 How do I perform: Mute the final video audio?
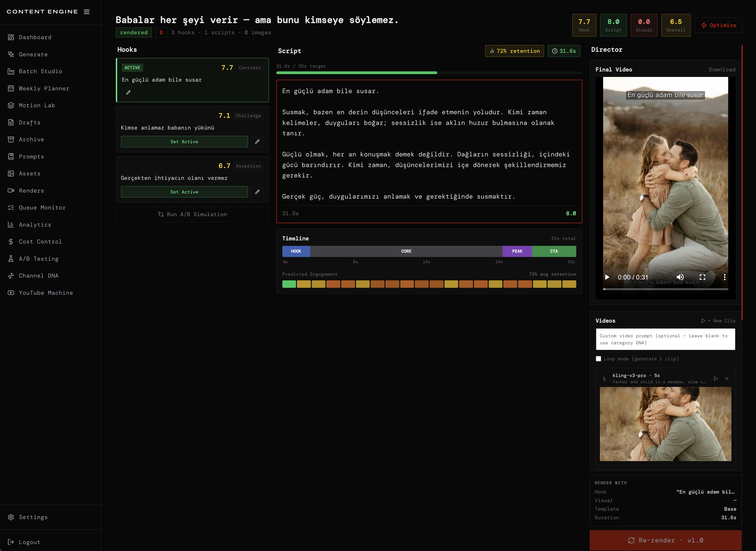[x=680, y=277]
